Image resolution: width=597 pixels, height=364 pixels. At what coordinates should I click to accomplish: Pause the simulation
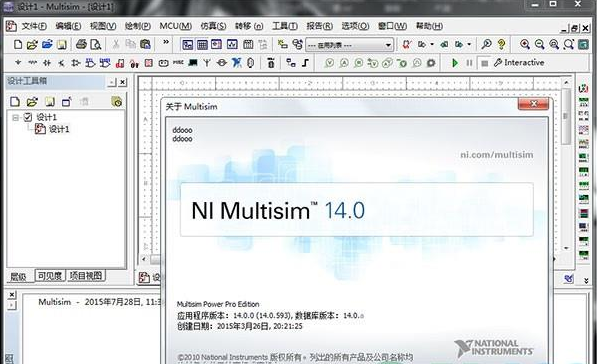tap(469, 63)
